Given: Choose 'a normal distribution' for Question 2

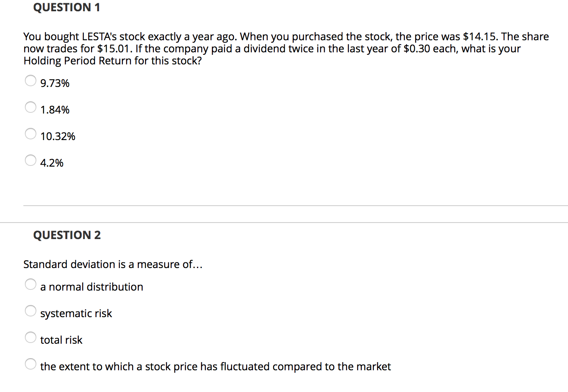Looking at the screenshot, I should [x=31, y=284].
